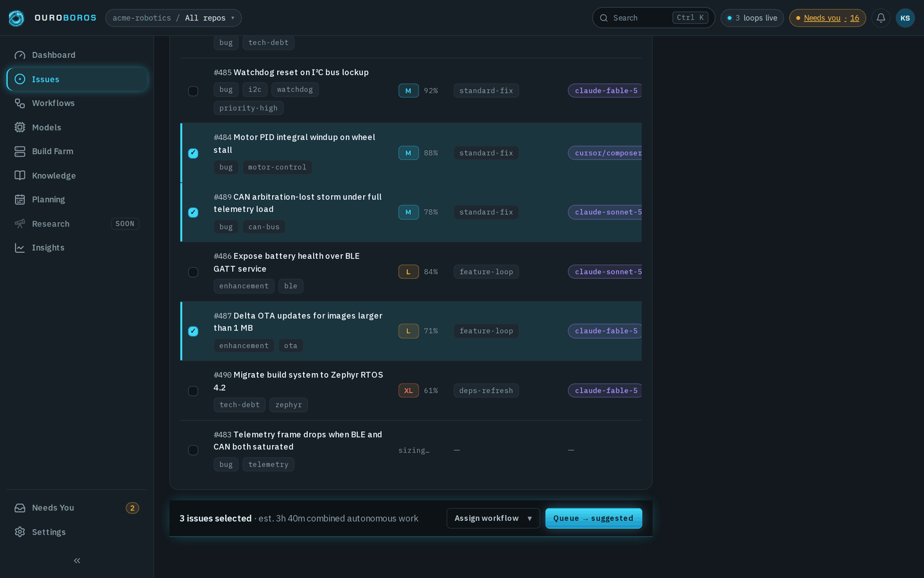This screenshot has height=578, width=924.
Task: Check the box for issue #486 battery health
Action: pyautogui.click(x=193, y=272)
